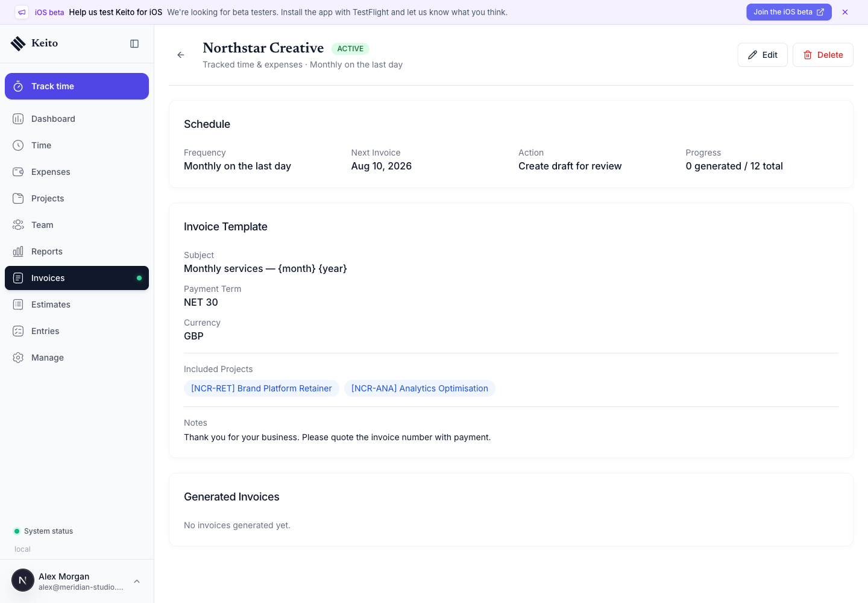
Task: Click the Estimates list icon
Action: pos(18,305)
